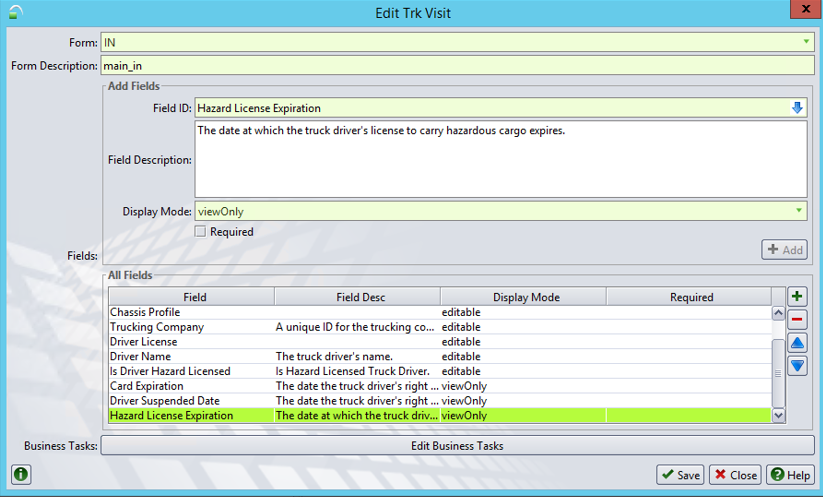Open the Display Mode dropdown
The image size is (823, 497).
point(799,211)
